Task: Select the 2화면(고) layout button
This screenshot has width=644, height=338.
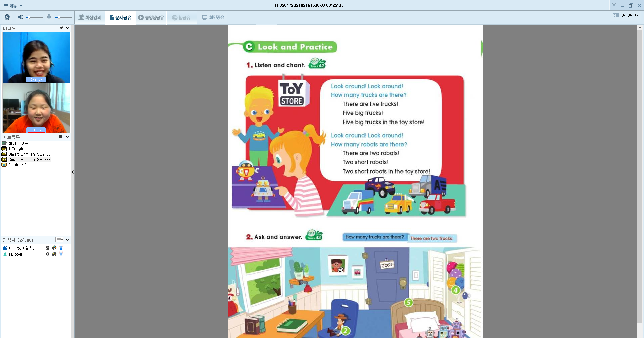Action: pos(626,16)
